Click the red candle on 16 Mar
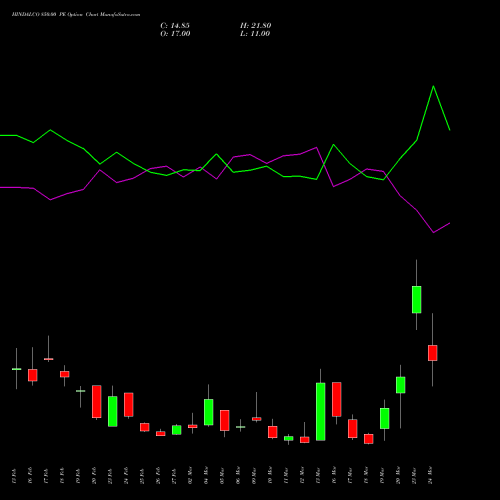Image resolution: width=500 pixels, height=500 pixels. 337,399
